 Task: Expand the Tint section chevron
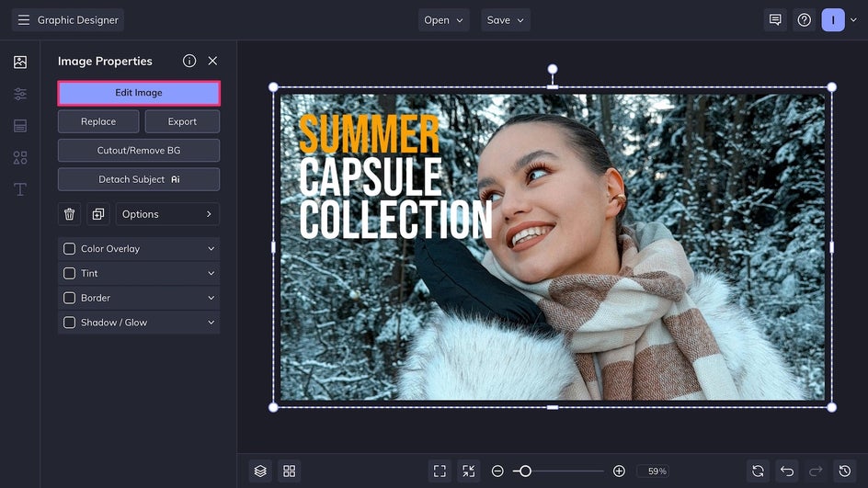click(211, 273)
